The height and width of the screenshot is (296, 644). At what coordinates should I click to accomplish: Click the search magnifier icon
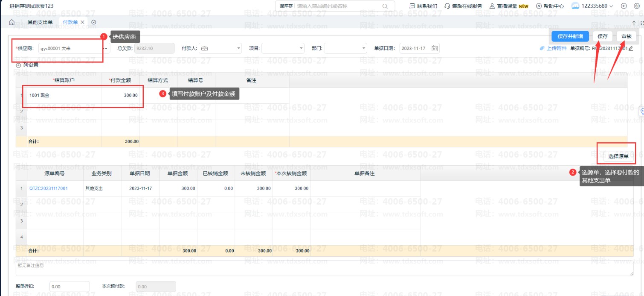(385, 6)
